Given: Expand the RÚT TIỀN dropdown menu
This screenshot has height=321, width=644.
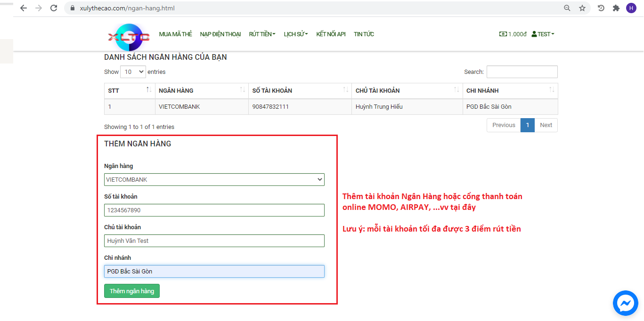Looking at the screenshot, I should [x=262, y=34].
